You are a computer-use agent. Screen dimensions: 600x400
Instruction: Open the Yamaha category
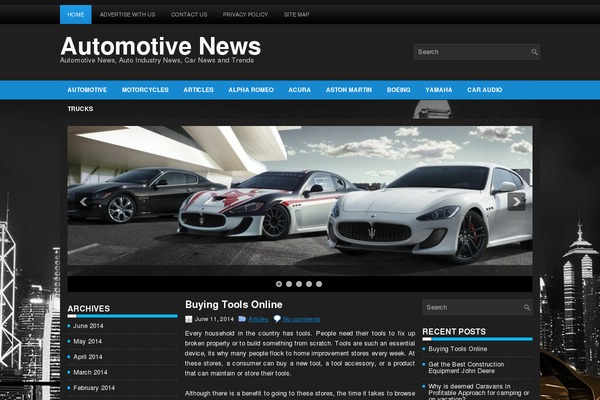point(439,90)
